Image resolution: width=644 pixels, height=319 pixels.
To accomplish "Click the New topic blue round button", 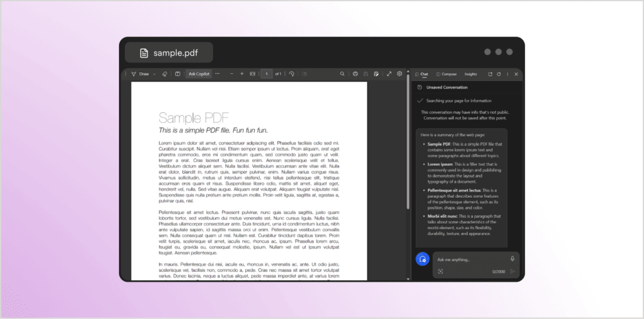I will coord(423,259).
